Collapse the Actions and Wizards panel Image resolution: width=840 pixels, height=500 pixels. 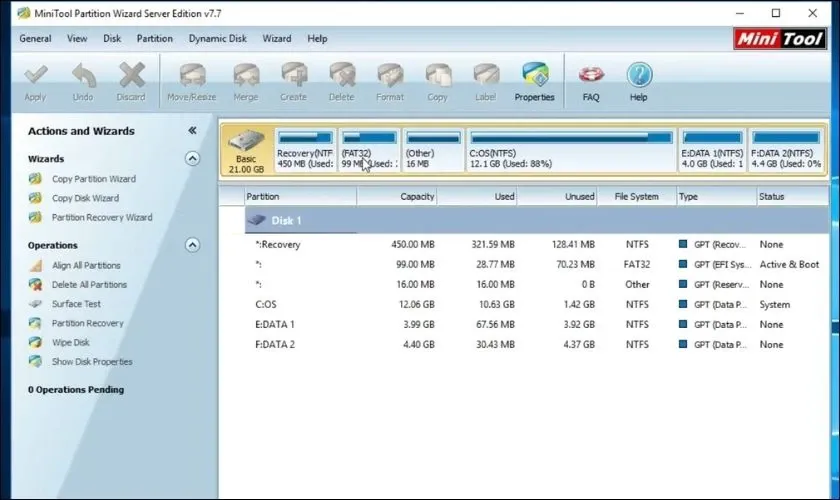pyautogui.click(x=192, y=131)
